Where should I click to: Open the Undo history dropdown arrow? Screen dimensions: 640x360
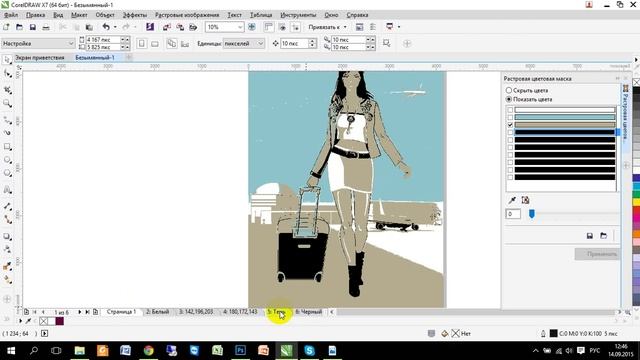coord(115,27)
